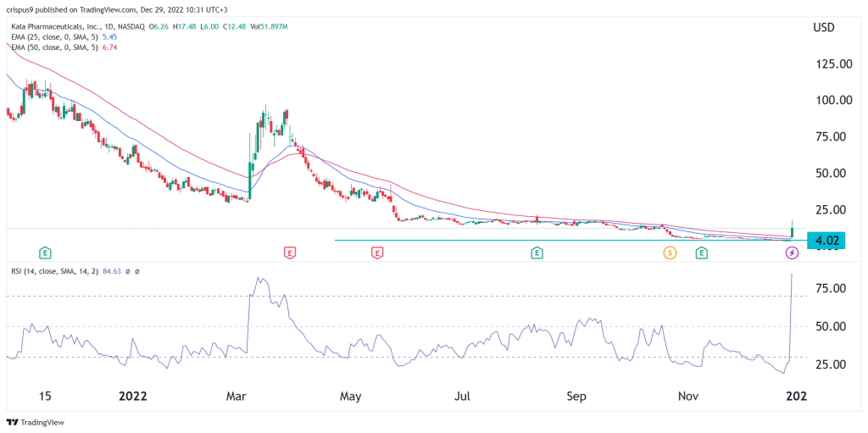Viewport: 868px width, 433px height.
Task: Click the 2022 label on the time axis
Action: pos(135,397)
